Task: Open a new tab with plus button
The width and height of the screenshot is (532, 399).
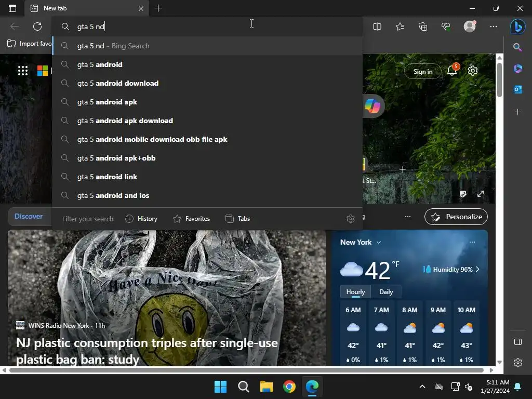Action: coord(158,8)
